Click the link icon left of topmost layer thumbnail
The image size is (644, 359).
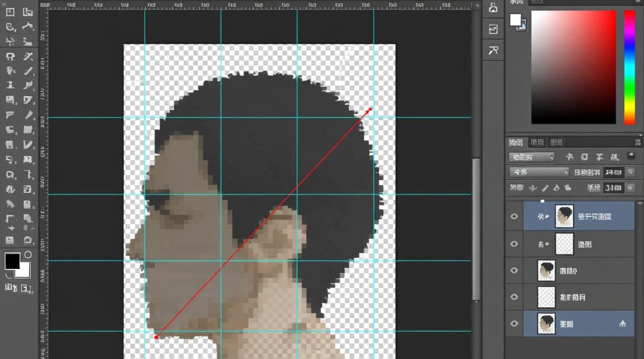(543, 216)
